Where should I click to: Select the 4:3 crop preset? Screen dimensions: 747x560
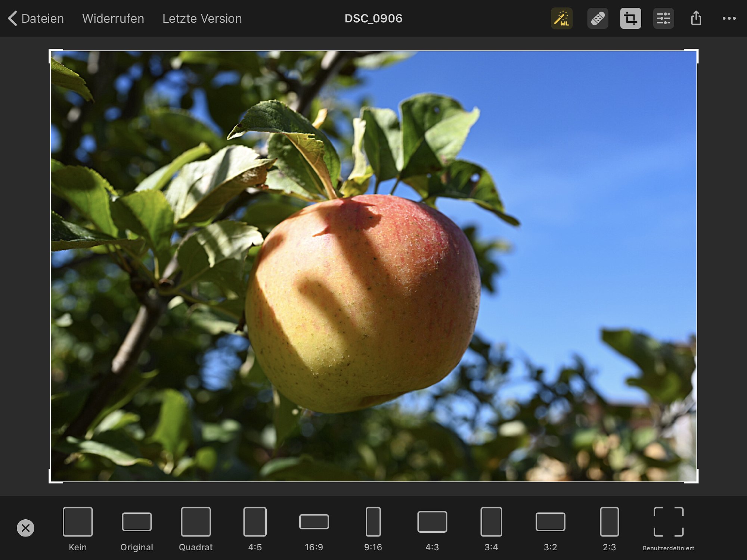(x=432, y=528)
